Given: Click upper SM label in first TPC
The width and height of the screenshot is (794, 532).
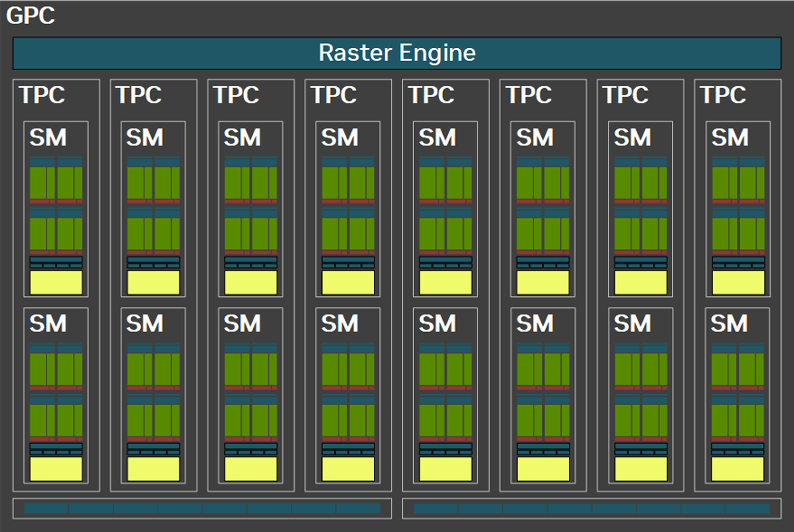Looking at the screenshot, I should (48, 138).
